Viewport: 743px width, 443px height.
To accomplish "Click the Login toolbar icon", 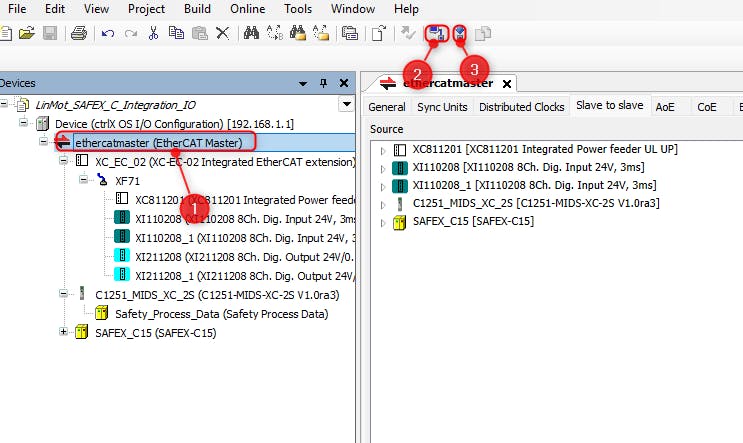I will pyautogui.click(x=436, y=32).
